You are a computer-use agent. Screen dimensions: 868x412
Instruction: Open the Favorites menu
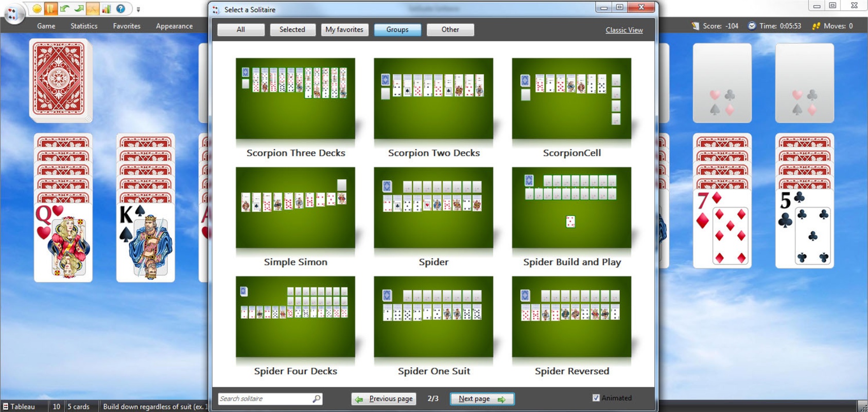click(127, 26)
